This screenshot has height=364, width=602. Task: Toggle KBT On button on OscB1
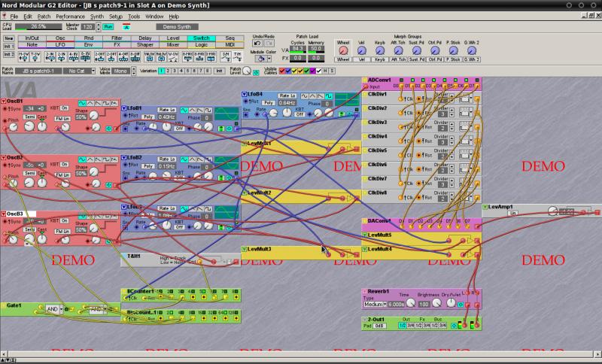pos(65,108)
